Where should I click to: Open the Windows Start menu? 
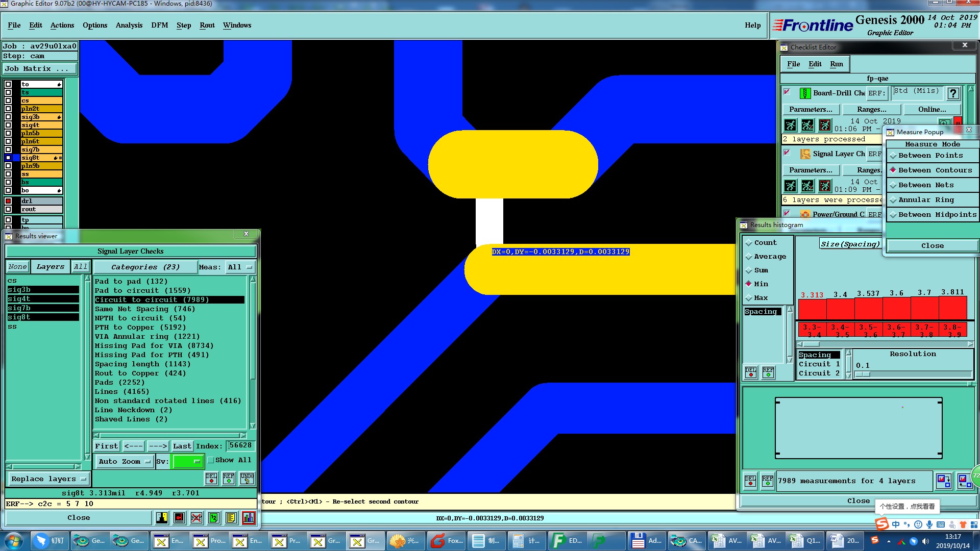tap(13, 541)
